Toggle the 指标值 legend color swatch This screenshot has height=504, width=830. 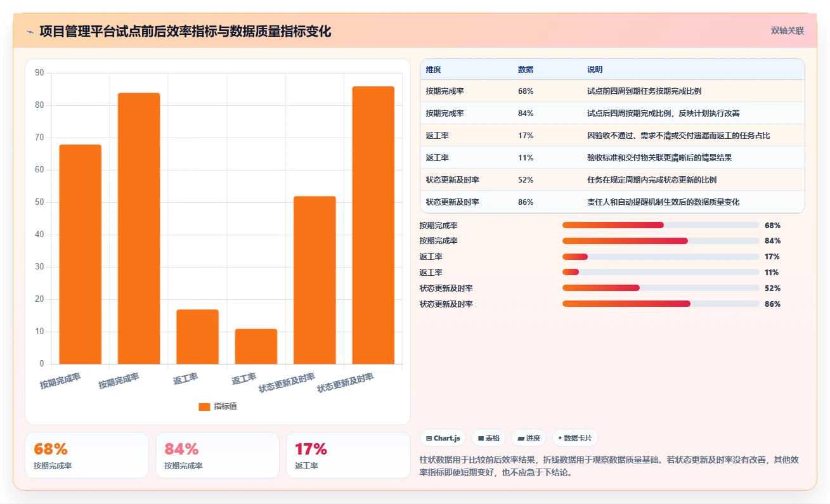tap(204, 407)
